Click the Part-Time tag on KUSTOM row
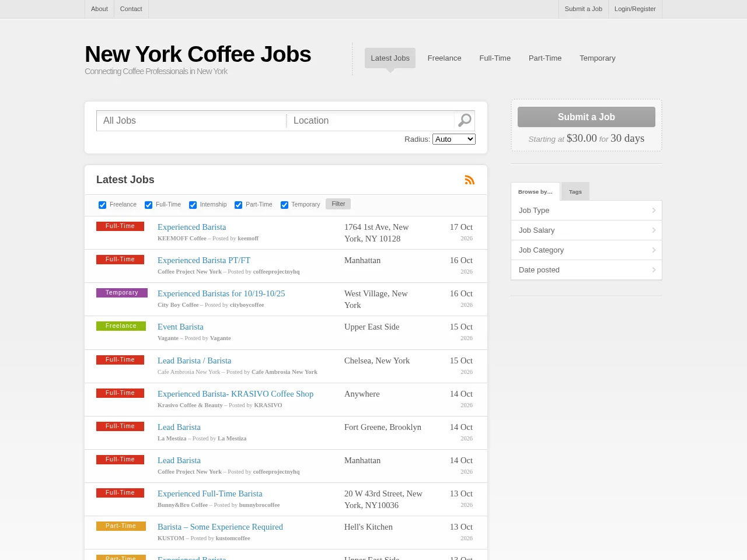The image size is (747, 560). [121, 526]
